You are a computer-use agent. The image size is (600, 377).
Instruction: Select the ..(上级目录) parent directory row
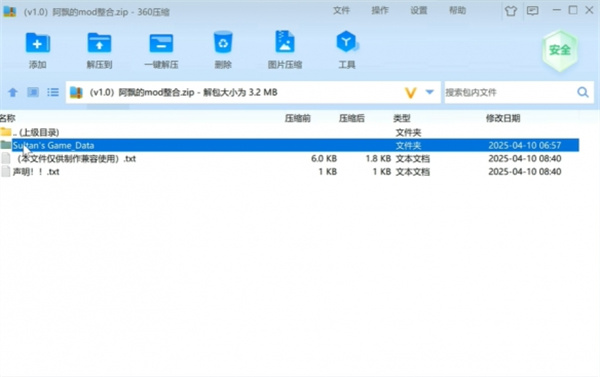point(289,132)
